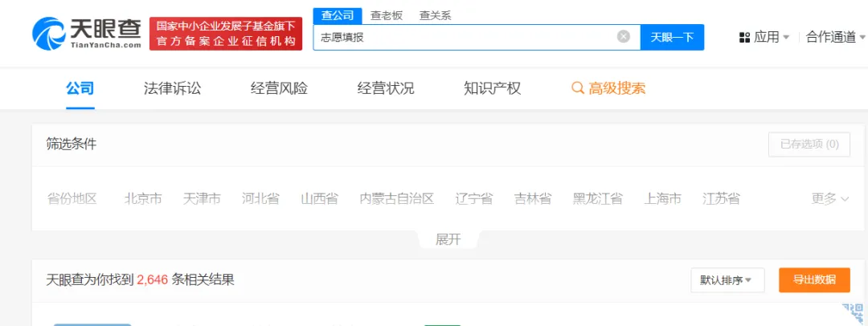
Task: Expand the 合作通道 dropdown
Action: tap(835, 38)
